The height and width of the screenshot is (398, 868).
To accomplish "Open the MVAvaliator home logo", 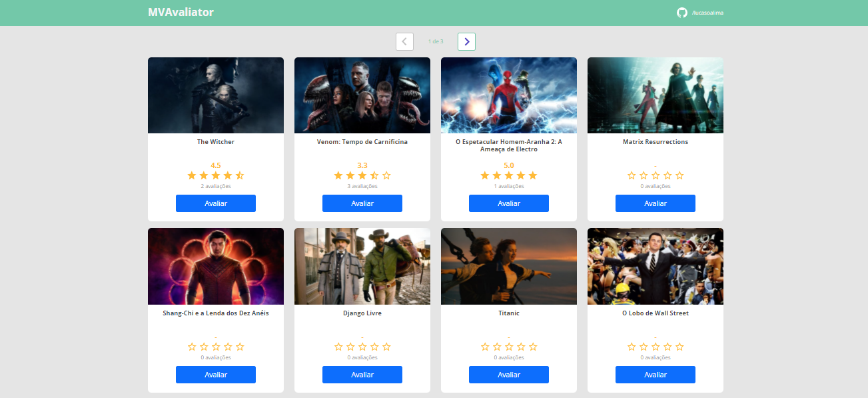I will click(x=181, y=12).
